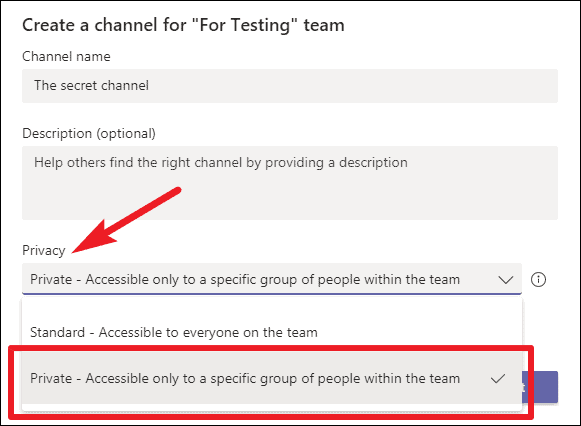Expand the Privacy dropdown with its chevron arrow
This screenshot has width=581, height=426.
(x=506, y=280)
